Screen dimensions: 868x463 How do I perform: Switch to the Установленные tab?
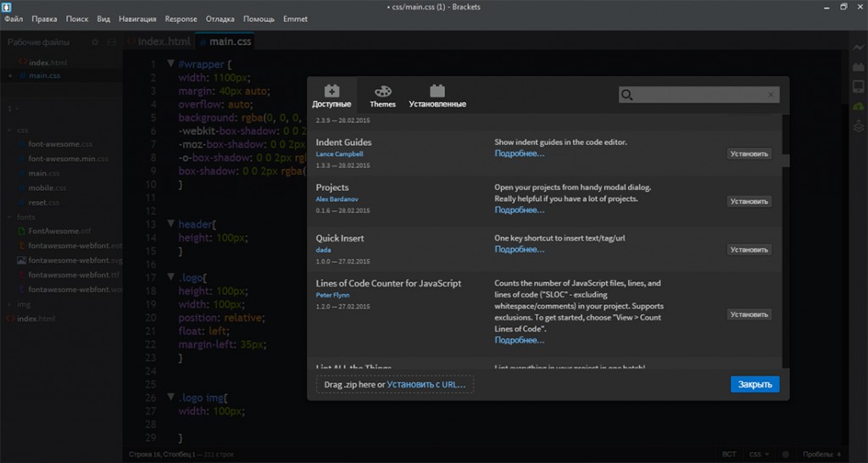(437, 96)
